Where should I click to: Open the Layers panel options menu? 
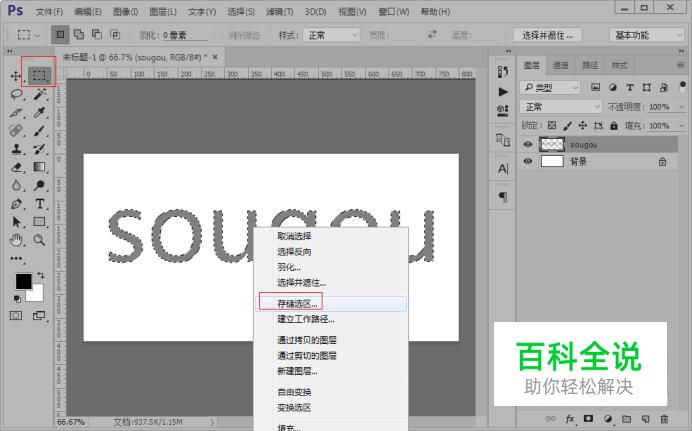tap(681, 65)
